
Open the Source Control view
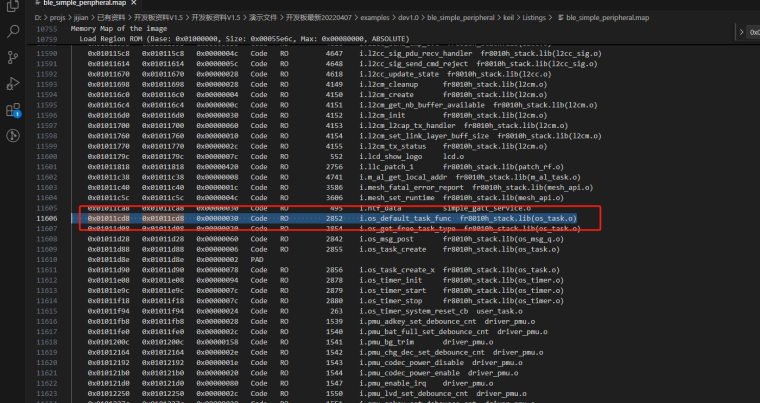pyautogui.click(x=13, y=58)
